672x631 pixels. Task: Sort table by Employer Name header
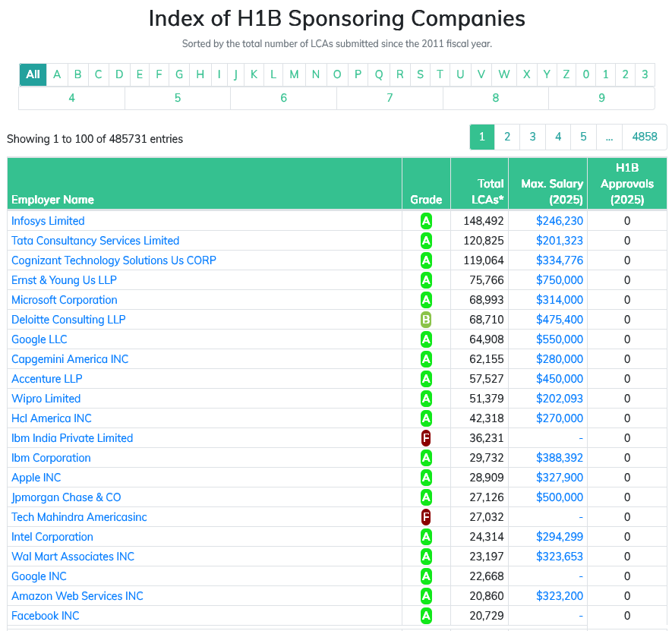(x=53, y=200)
